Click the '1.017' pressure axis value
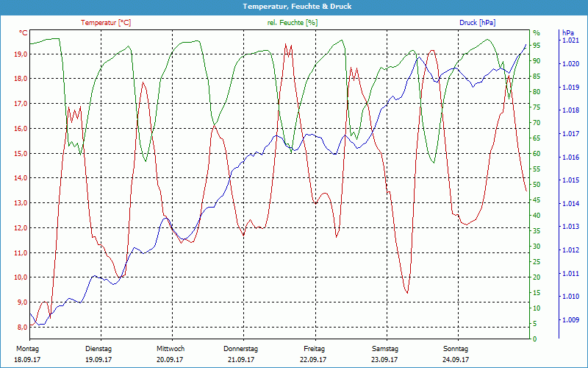The image size is (588, 368). click(571, 134)
